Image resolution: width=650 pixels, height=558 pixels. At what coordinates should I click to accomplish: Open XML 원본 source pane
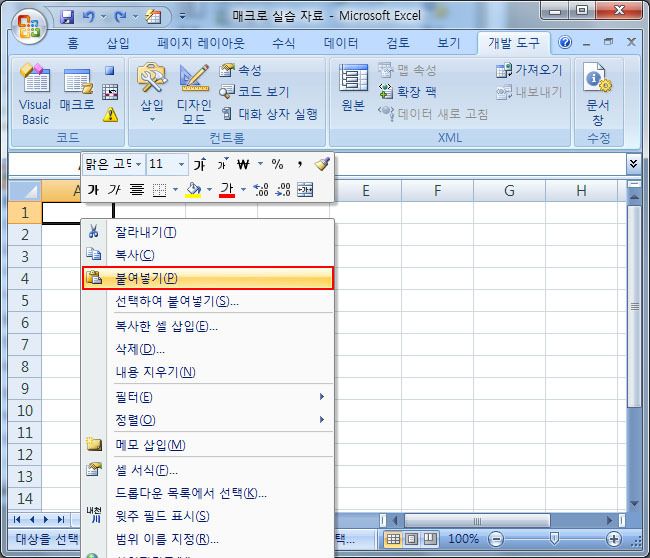click(x=353, y=88)
